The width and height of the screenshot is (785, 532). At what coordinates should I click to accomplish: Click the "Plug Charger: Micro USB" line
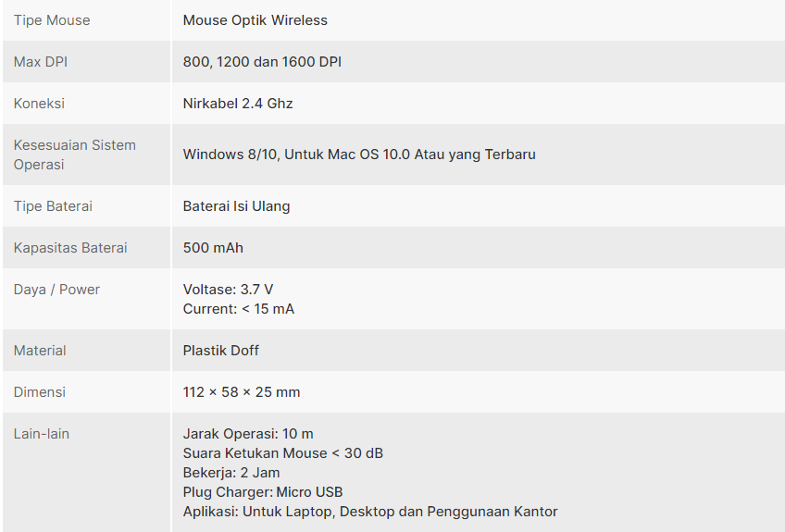(x=263, y=492)
